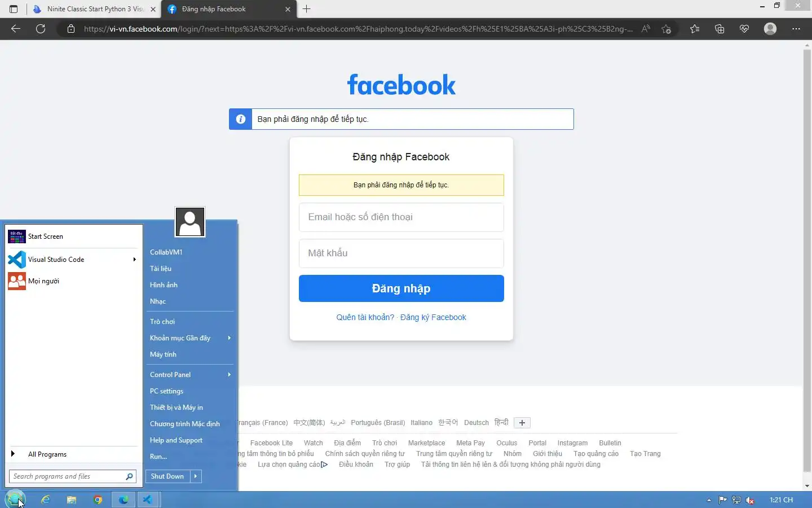Image resolution: width=812 pixels, height=508 pixels.
Task: Add this page to favorites star
Action: tap(666, 29)
